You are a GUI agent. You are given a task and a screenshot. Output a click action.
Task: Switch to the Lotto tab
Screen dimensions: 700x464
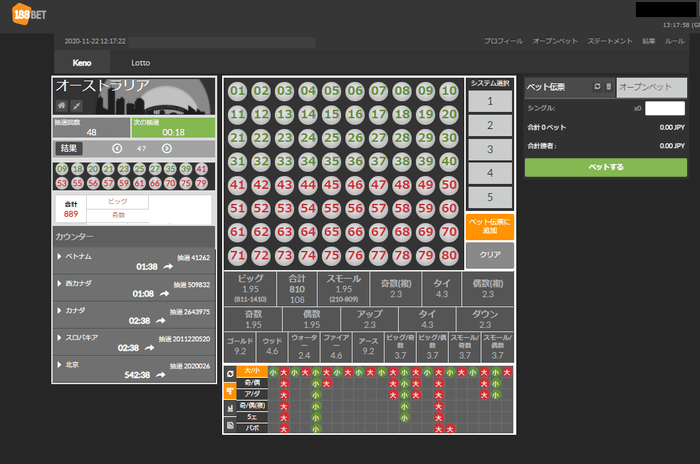click(x=141, y=63)
